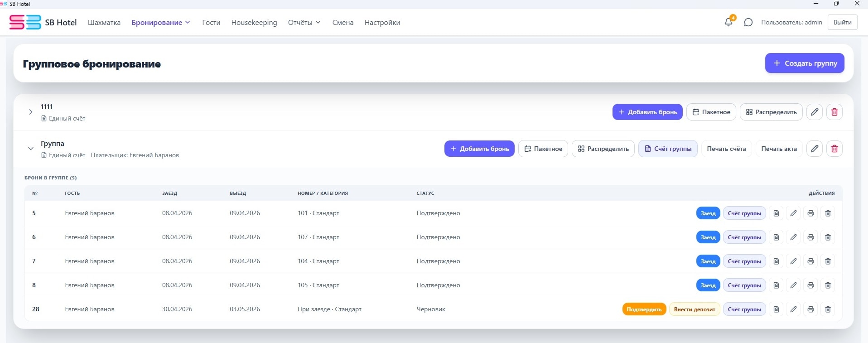Collapse the Группа group row
This screenshot has height=343, width=868.
click(x=30, y=149)
